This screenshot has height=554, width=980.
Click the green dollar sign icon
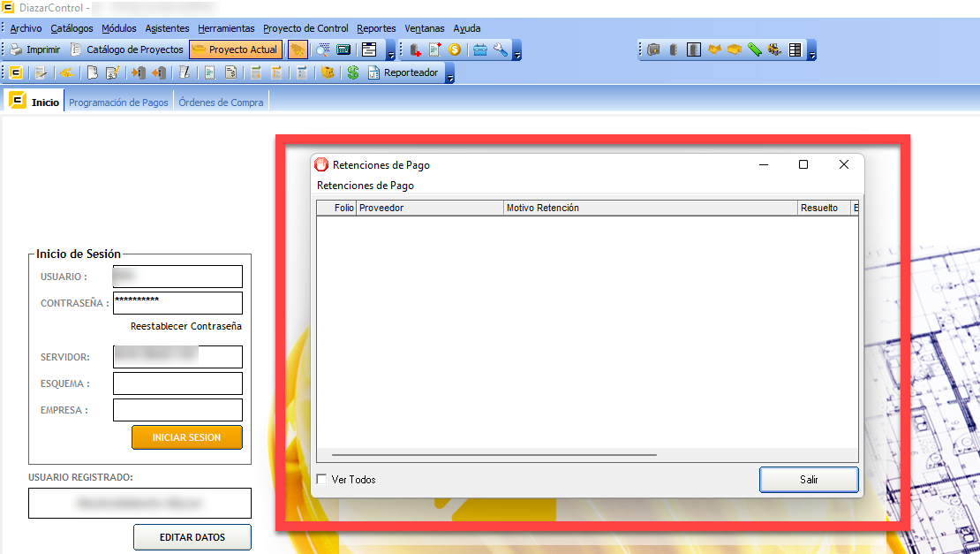(352, 73)
